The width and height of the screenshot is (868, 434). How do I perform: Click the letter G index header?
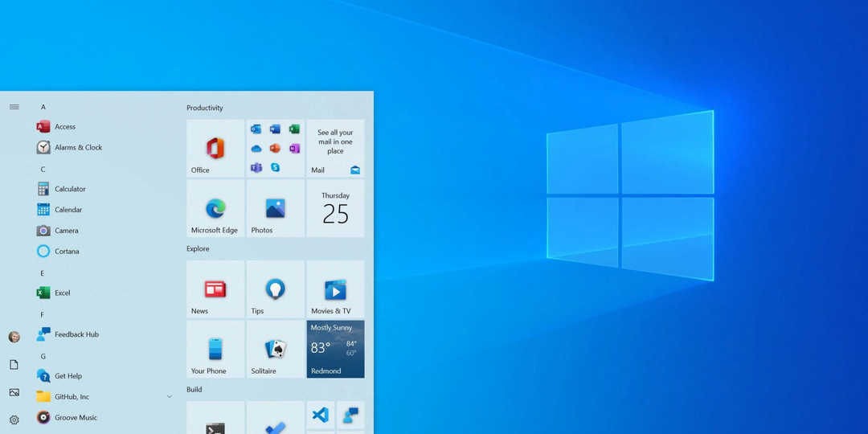(x=43, y=356)
